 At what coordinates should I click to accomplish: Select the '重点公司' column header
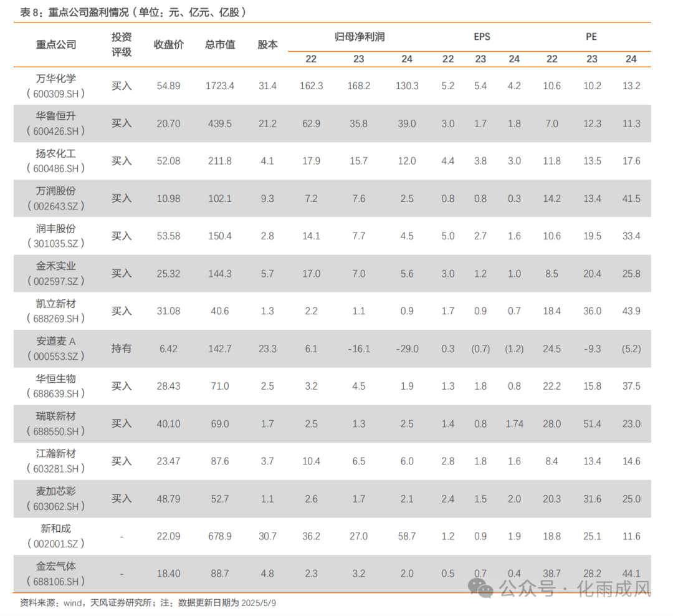(x=56, y=45)
